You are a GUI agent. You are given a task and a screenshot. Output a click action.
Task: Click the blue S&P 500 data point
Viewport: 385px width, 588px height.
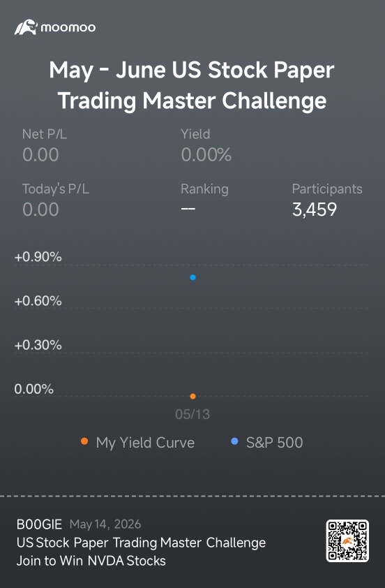[192, 277]
